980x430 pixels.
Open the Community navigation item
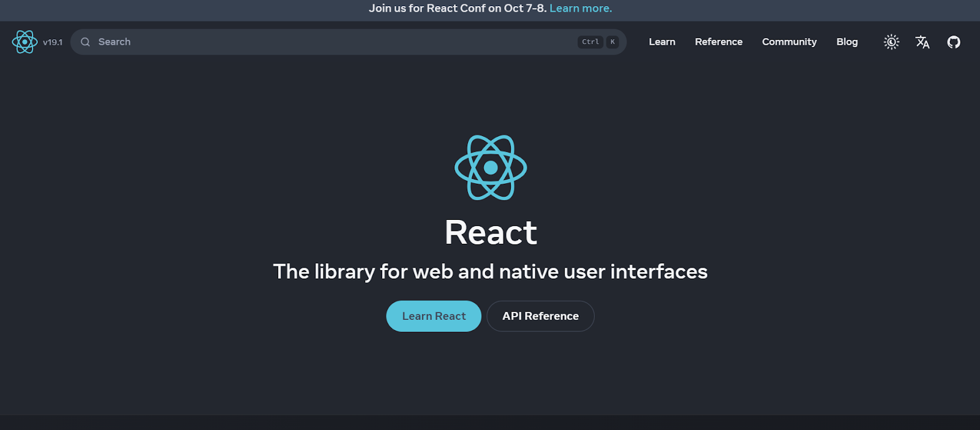tap(789, 42)
